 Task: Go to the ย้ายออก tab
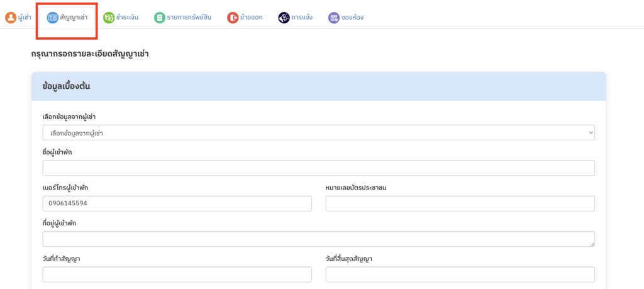(252, 18)
